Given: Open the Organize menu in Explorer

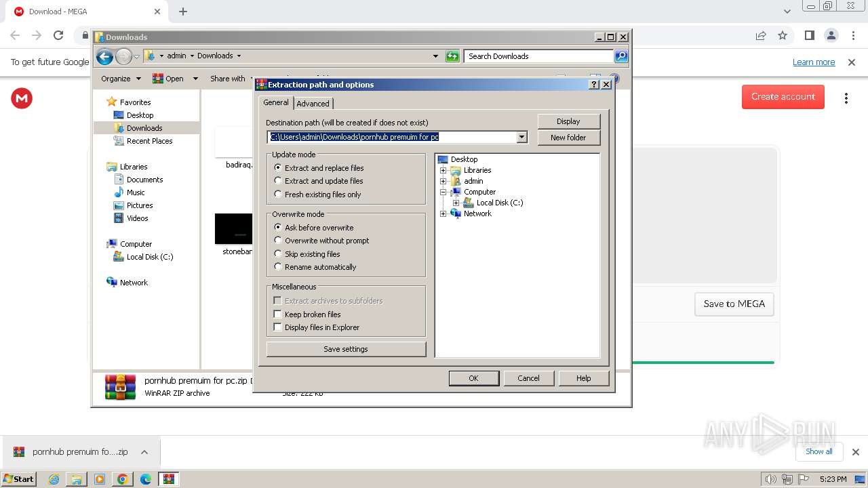Looking at the screenshot, I should click(x=121, y=79).
